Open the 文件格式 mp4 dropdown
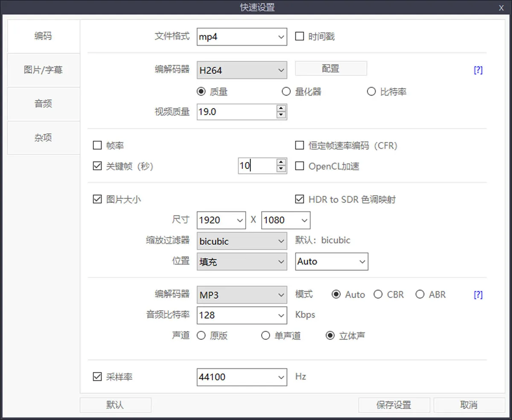Screen dimensions: 512x420 tap(242, 37)
